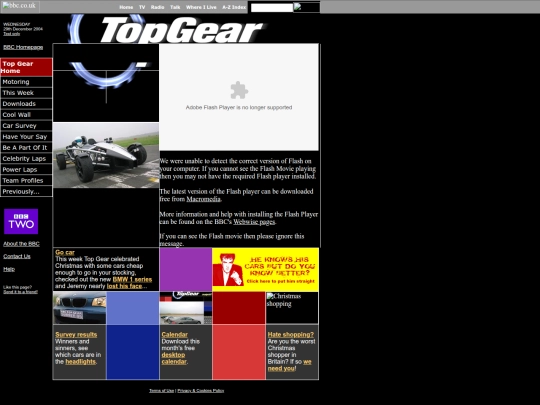Click the blue BMW thumbnail
Image resolution: width=540 pixels, height=405 pixels.
pyautogui.click(x=80, y=308)
